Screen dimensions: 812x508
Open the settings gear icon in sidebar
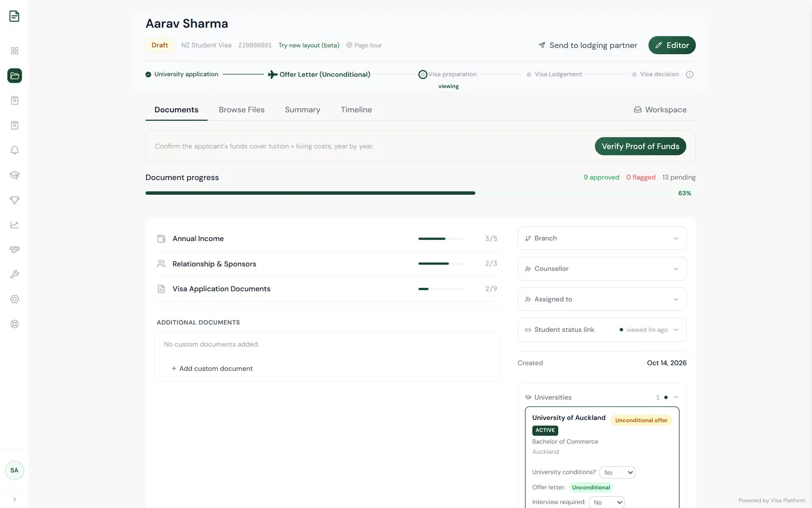[15, 299]
